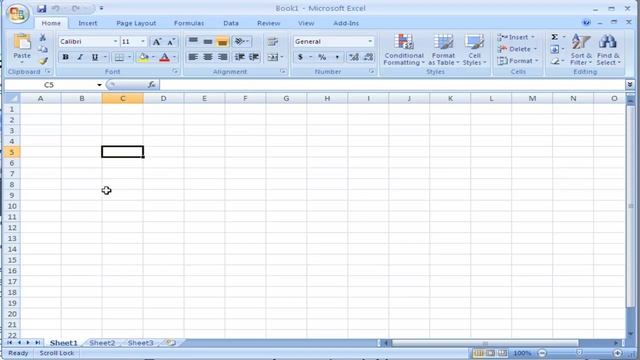Click Delete button in Cells group
The width and height of the screenshot is (640, 360).
point(517,49)
